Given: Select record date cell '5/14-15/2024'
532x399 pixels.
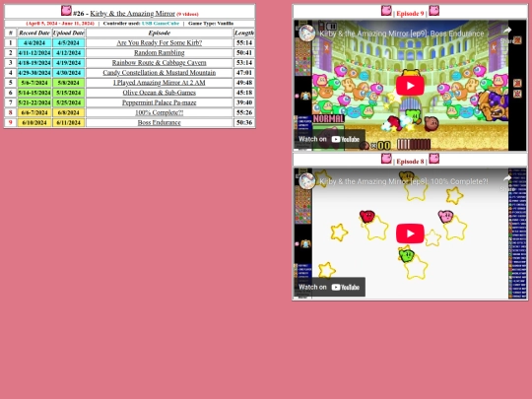Looking at the screenshot, I should click(x=34, y=93).
